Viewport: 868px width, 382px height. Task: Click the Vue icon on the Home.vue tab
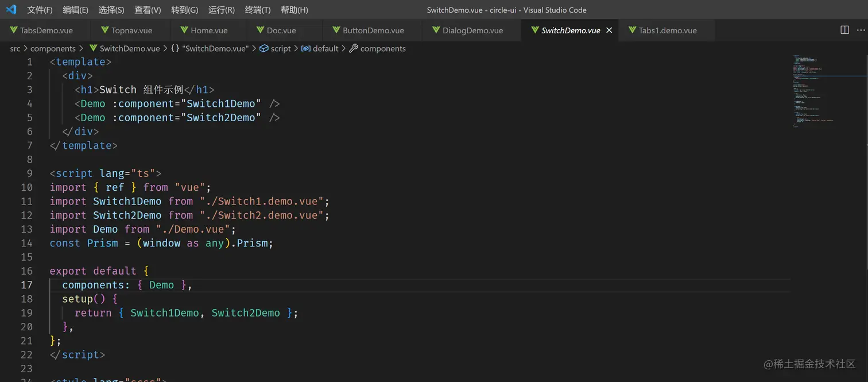click(184, 30)
